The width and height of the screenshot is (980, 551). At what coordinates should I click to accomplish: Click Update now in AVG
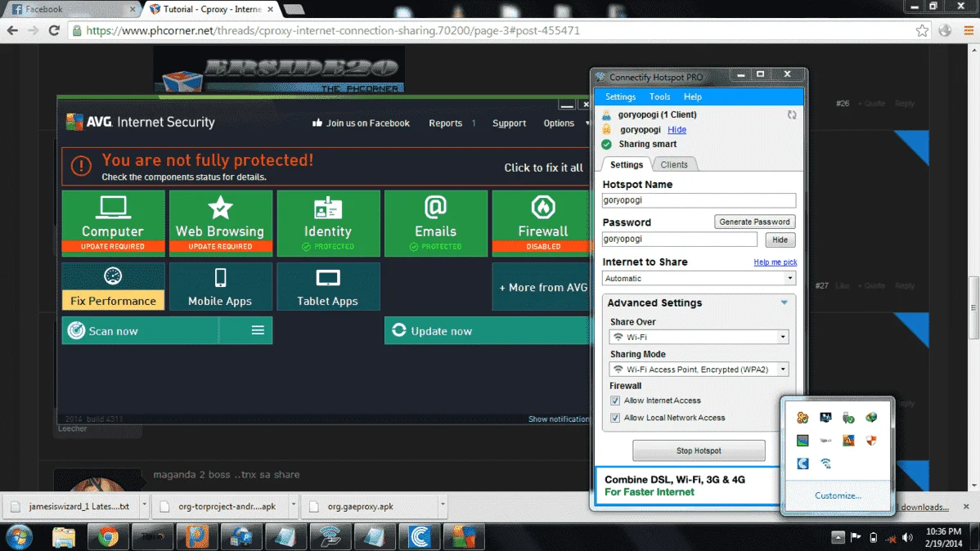pos(488,330)
